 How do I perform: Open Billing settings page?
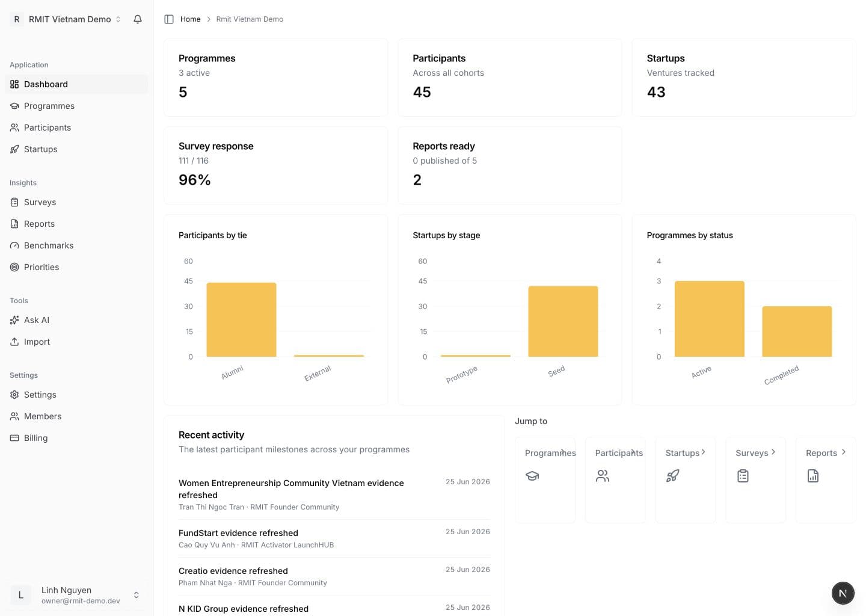pos(76,438)
